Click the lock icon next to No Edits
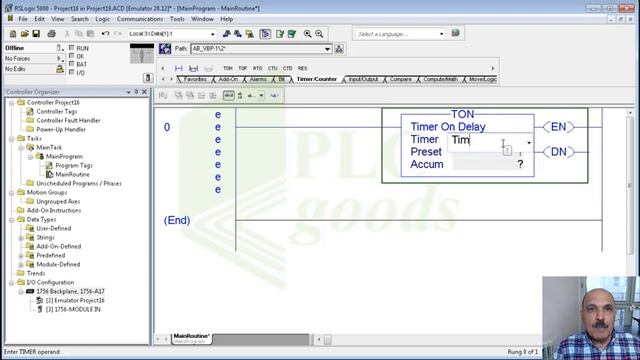The image size is (640, 360). pos(60,69)
